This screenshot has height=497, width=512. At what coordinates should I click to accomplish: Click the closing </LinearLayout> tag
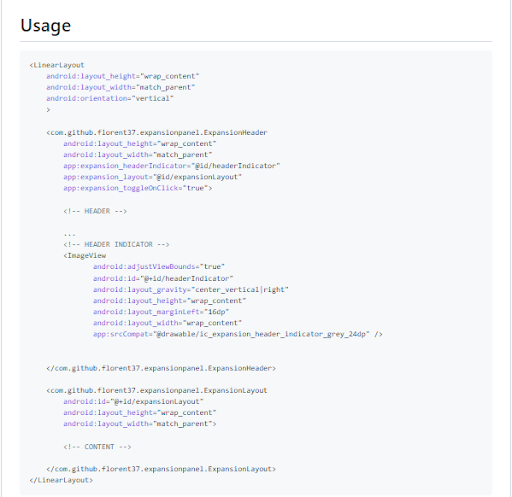(61, 480)
